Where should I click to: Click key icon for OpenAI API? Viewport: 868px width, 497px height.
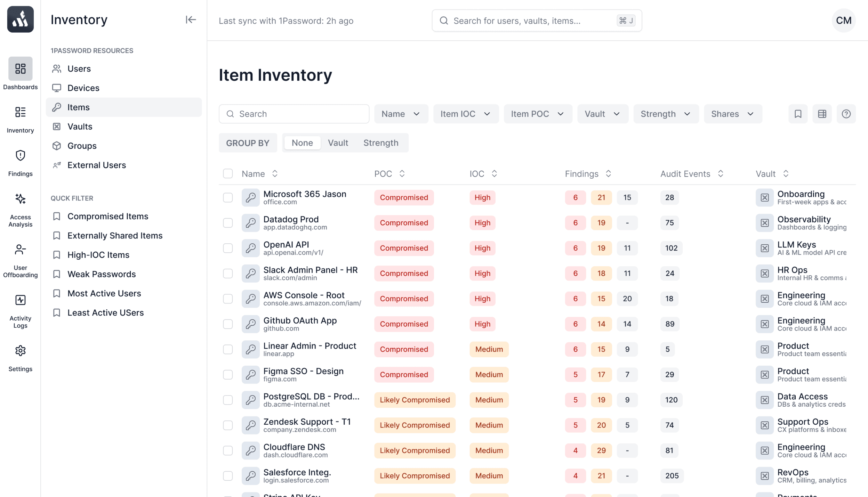point(250,248)
